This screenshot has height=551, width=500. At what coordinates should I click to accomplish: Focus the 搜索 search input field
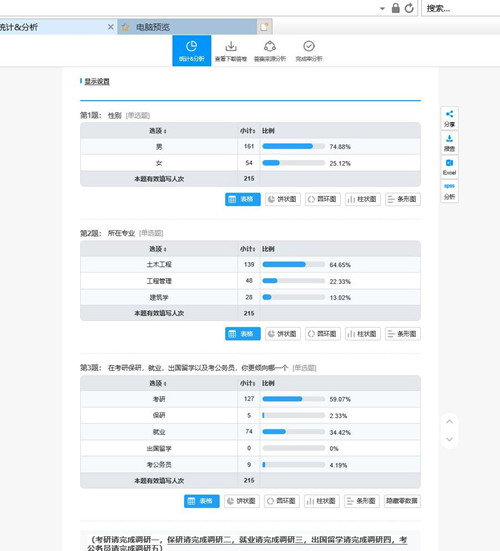(460, 8)
